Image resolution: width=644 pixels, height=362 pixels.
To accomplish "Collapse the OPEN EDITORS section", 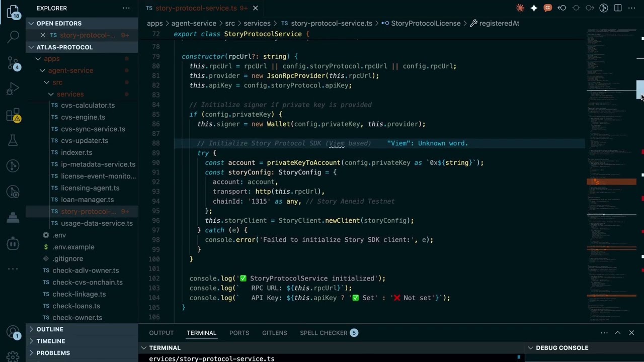I will pos(82,23).
